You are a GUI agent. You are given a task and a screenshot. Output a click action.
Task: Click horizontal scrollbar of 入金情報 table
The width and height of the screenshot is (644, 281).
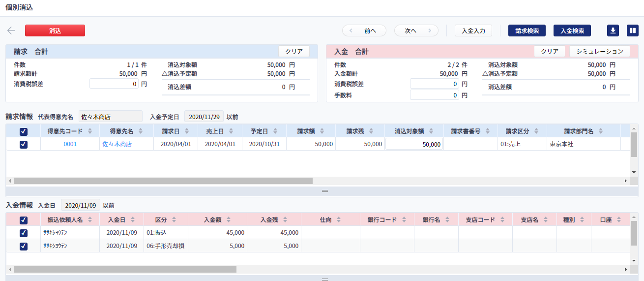tap(125, 270)
